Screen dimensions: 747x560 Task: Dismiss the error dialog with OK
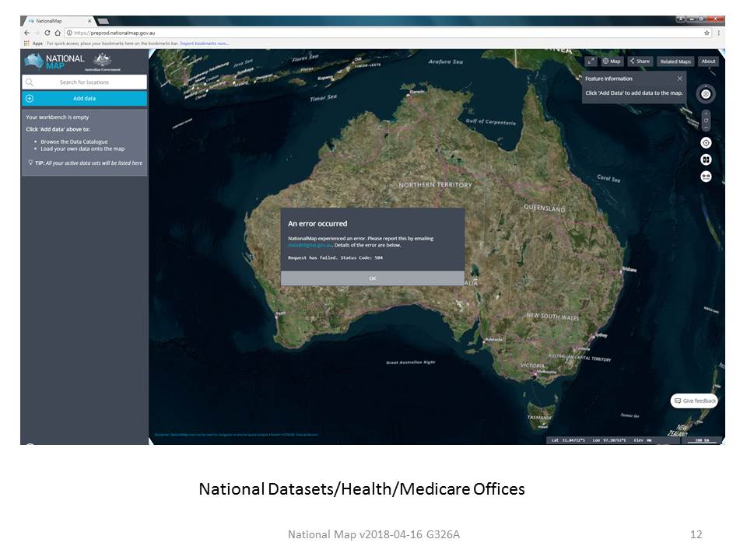point(373,278)
